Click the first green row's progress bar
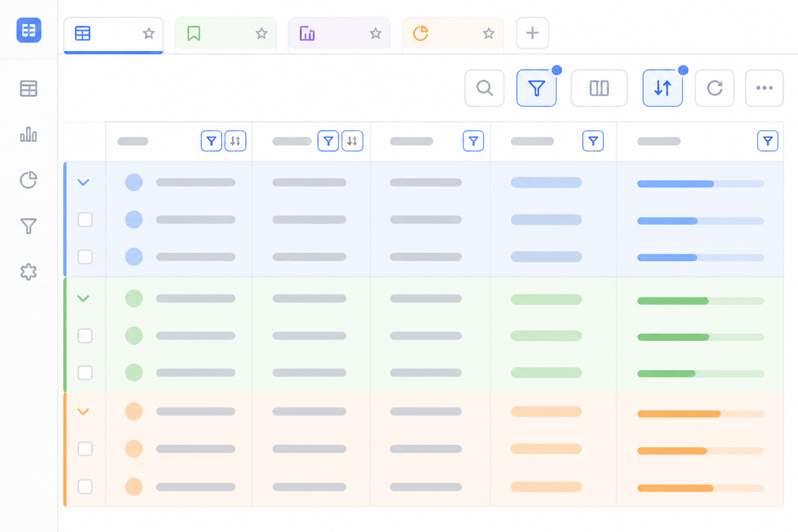The image size is (798, 532). pos(701,301)
